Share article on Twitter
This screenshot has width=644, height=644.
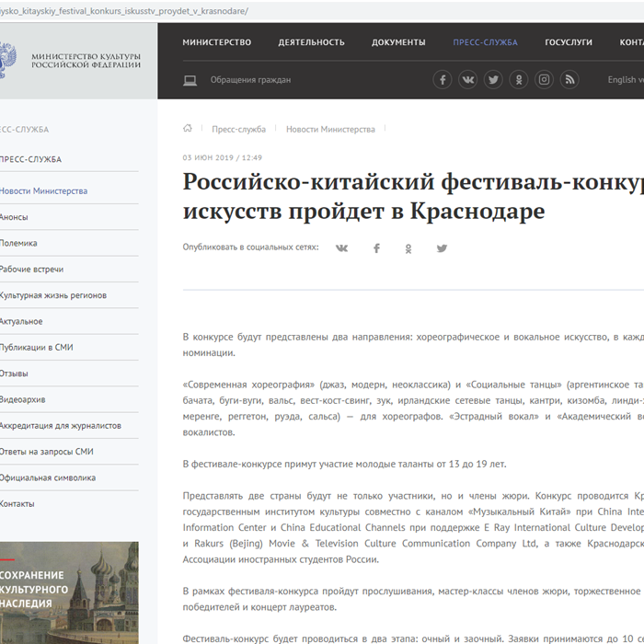442,248
